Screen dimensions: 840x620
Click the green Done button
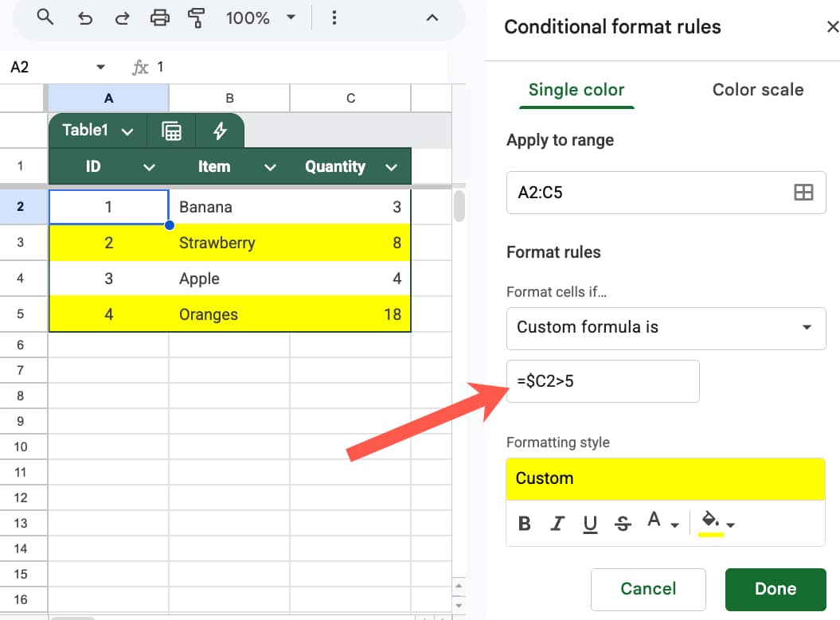[776, 589]
